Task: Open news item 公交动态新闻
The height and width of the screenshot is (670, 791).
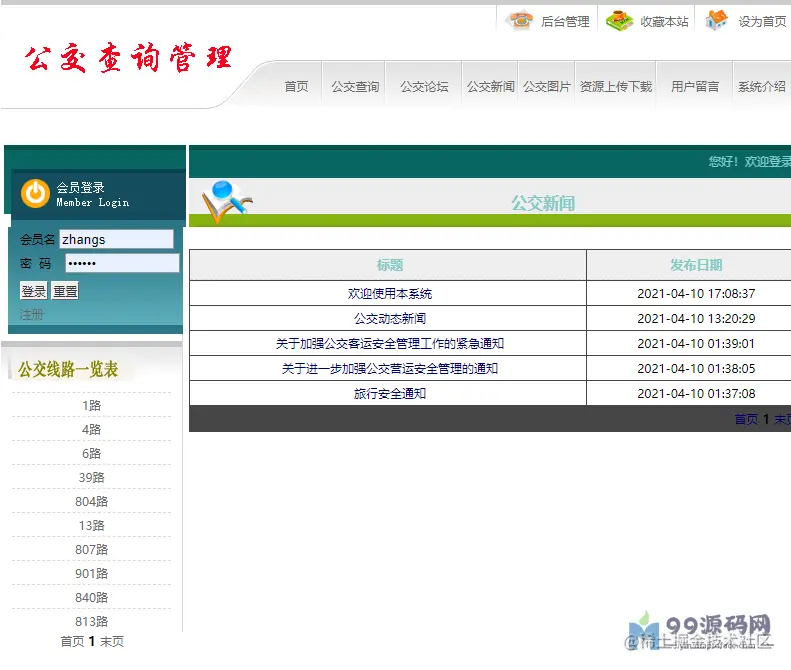Action: [x=389, y=319]
